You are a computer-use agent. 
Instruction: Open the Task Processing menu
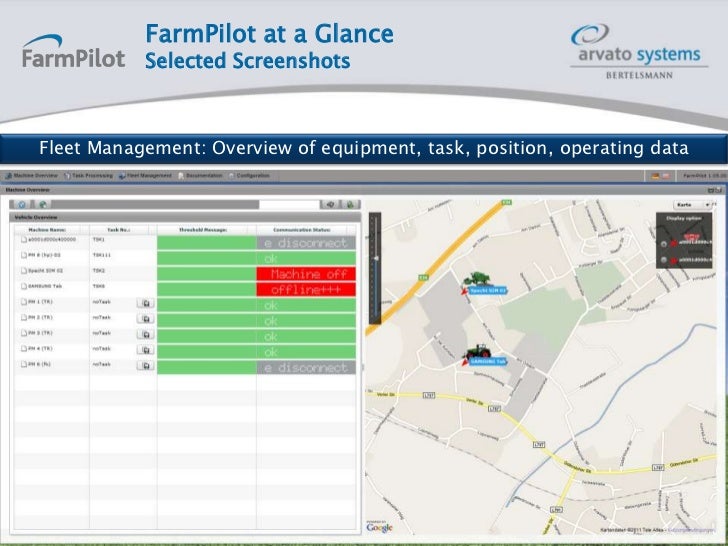[88, 176]
